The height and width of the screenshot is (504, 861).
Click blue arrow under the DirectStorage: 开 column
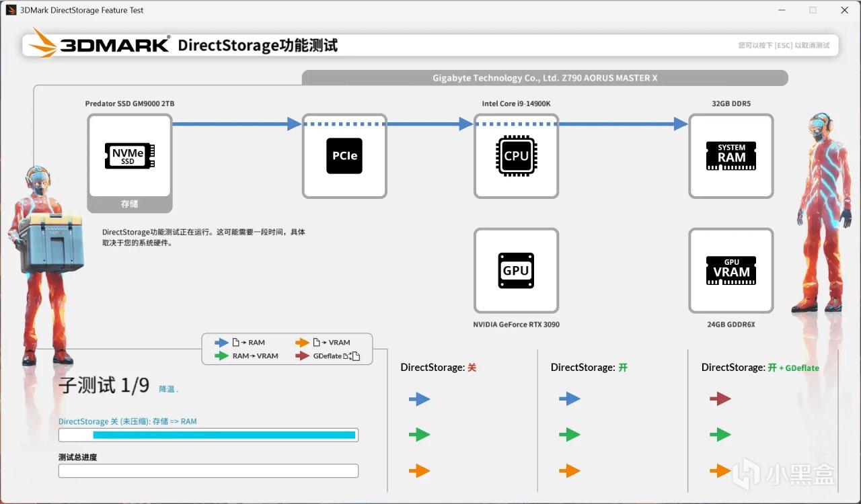(x=570, y=399)
